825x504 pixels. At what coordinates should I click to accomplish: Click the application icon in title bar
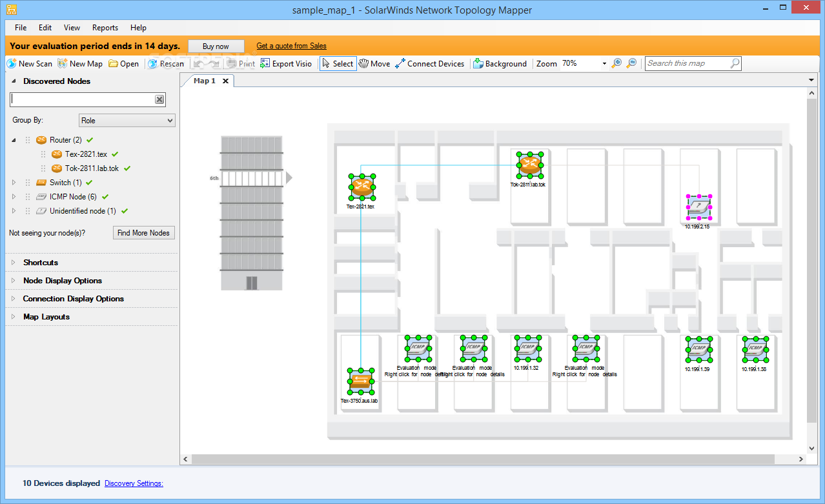coord(10,10)
